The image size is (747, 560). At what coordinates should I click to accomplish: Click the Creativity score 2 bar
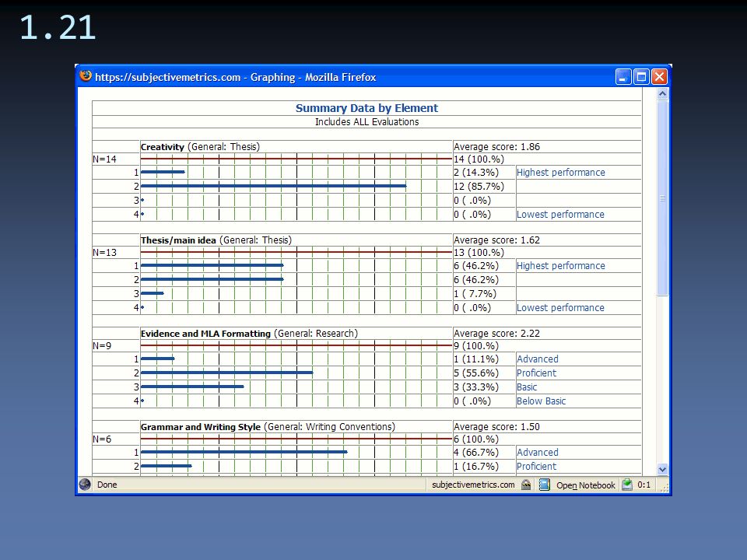click(x=274, y=186)
